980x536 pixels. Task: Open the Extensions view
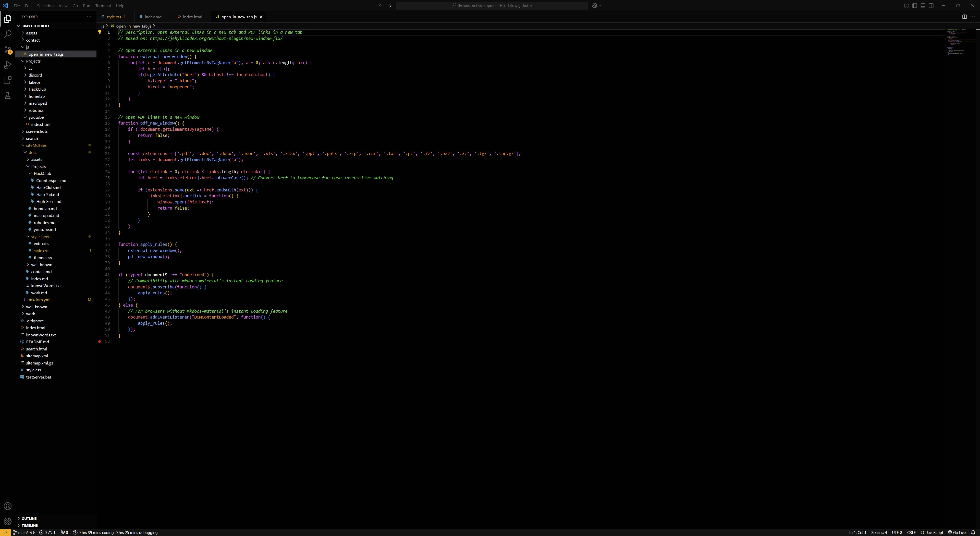[x=8, y=80]
